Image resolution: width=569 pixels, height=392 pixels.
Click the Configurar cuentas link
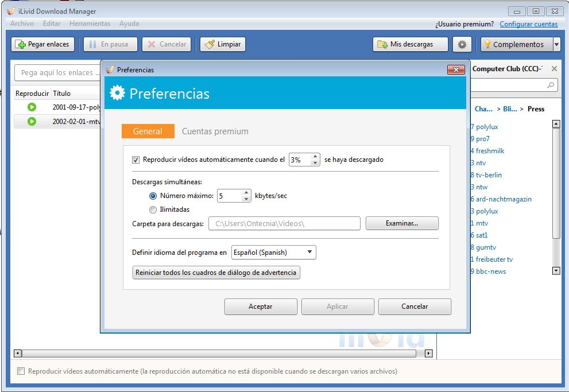pos(528,24)
